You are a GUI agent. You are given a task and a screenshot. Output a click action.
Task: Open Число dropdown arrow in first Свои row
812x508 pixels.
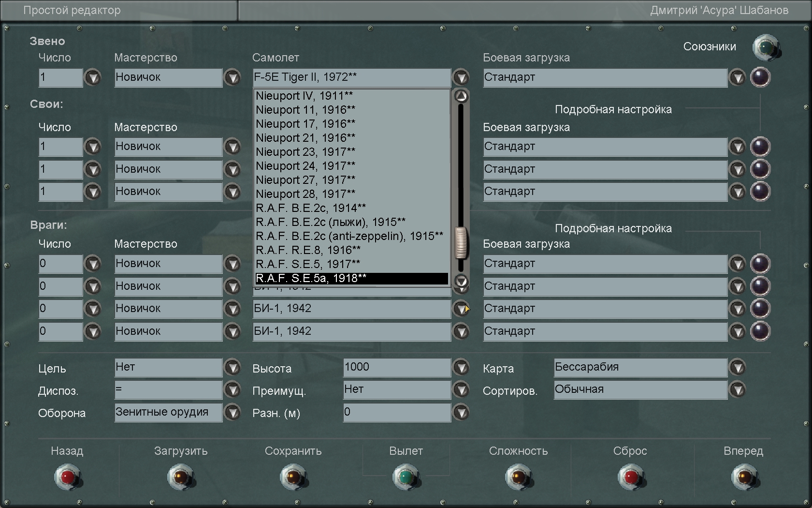pyautogui.click(x=93, y=147)
